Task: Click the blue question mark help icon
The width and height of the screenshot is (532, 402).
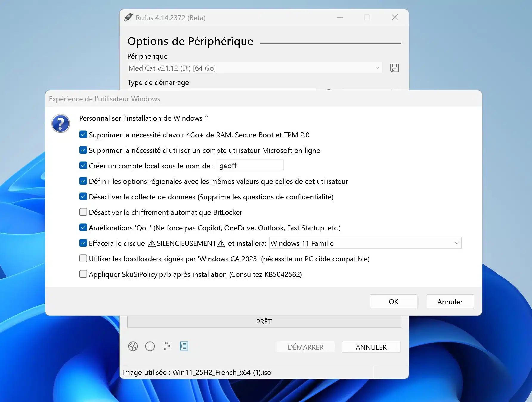Action: pyautogui.click(x=60, y=123)
